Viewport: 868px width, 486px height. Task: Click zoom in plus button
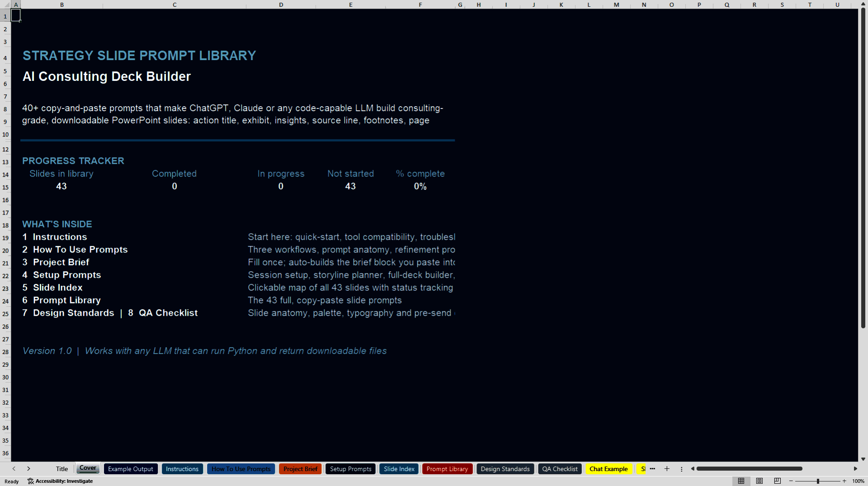pos(844,481)
